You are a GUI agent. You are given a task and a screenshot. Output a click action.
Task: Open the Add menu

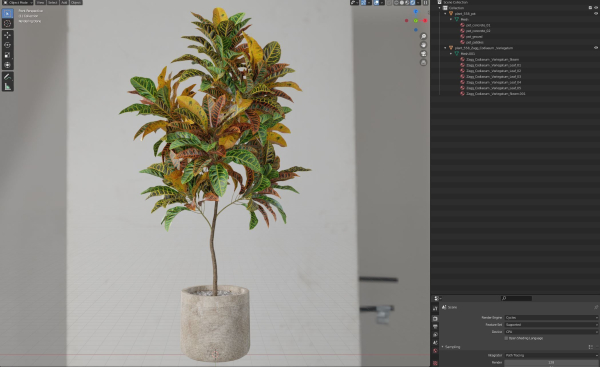click(64, 2)
